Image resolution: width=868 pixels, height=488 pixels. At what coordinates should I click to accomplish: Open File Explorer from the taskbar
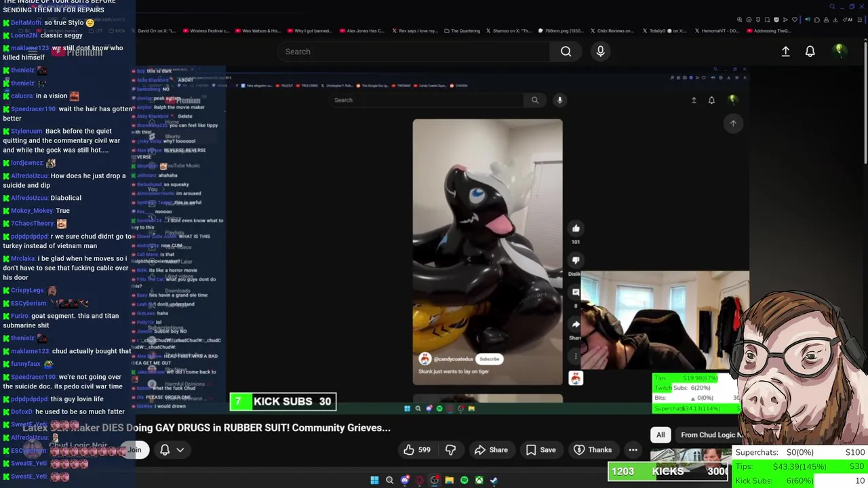pos(449,480)
